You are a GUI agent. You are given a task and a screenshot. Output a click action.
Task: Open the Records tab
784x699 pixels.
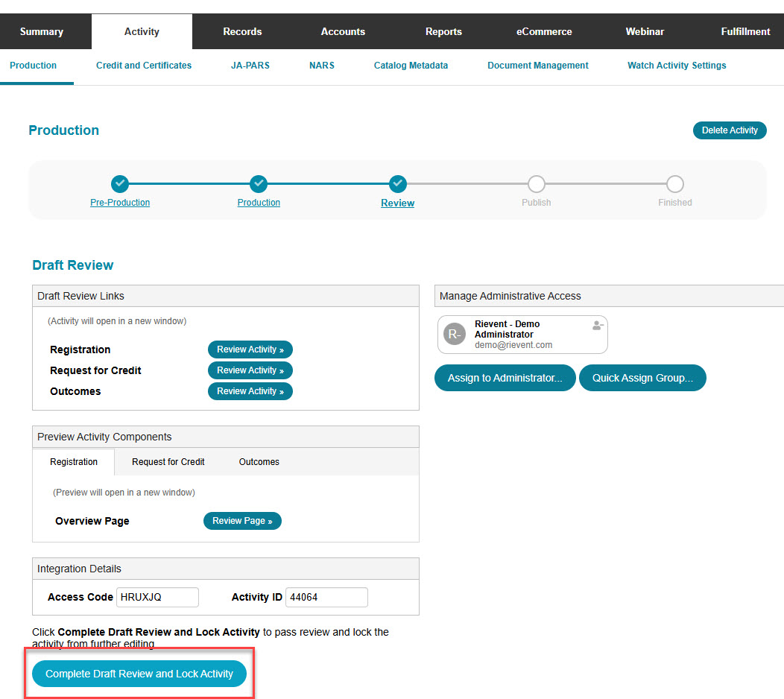coord(242,31)
